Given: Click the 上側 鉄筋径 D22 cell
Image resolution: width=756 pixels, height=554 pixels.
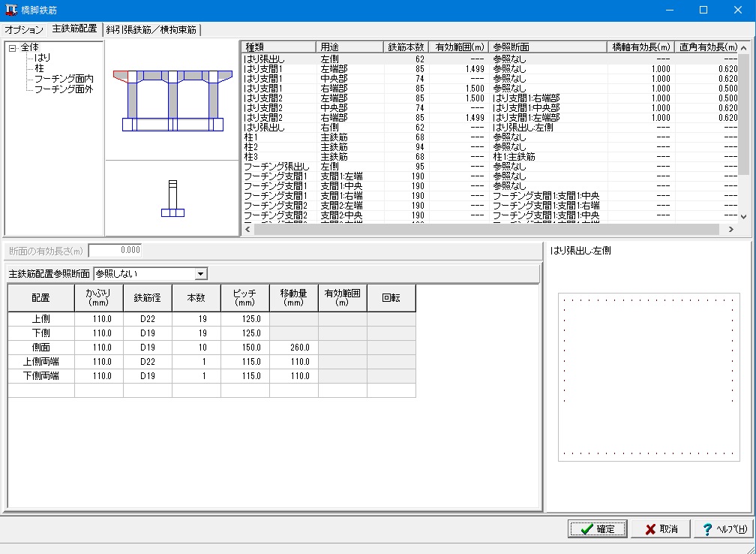Looking at the screenshot, I should 147,318.
